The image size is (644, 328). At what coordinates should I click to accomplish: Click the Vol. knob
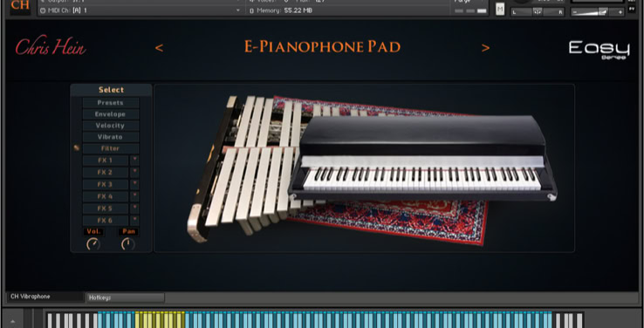click(x=93, y=244)
